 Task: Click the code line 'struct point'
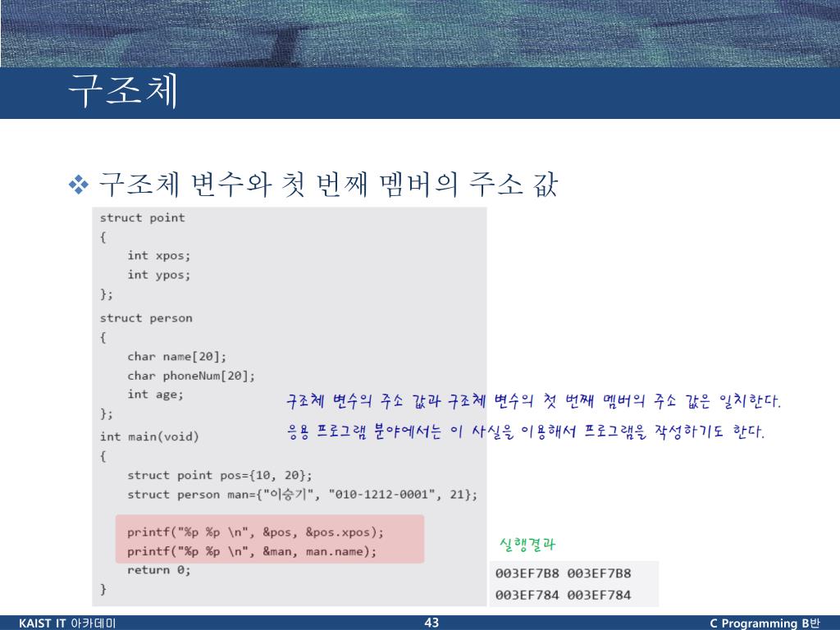pos(142,218)
